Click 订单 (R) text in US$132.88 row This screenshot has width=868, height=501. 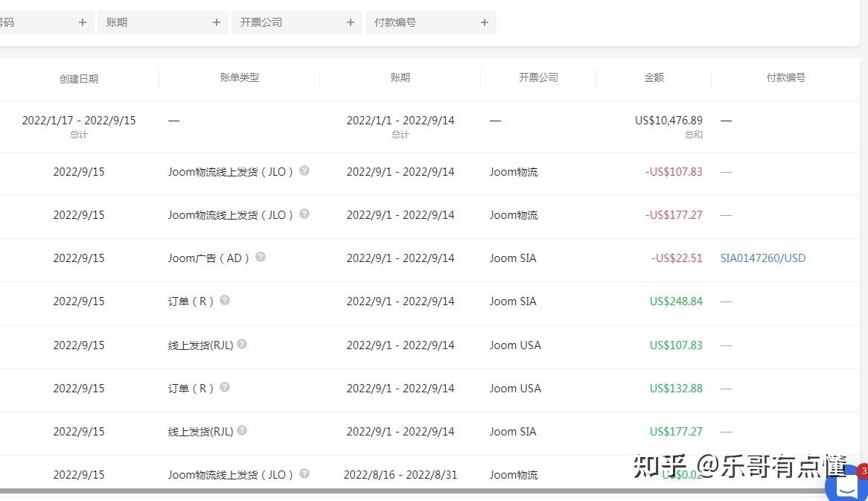tap(191, 388)
